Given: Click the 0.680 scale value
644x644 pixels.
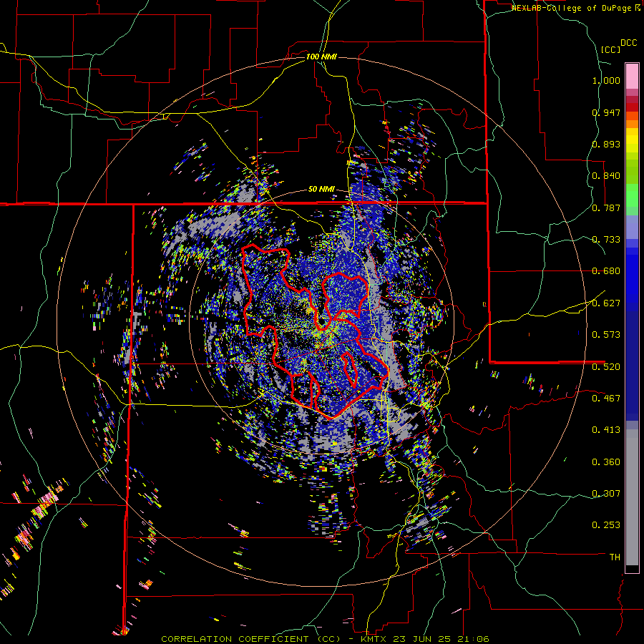Looking at the screenshot, I should (x=606, y=271).
